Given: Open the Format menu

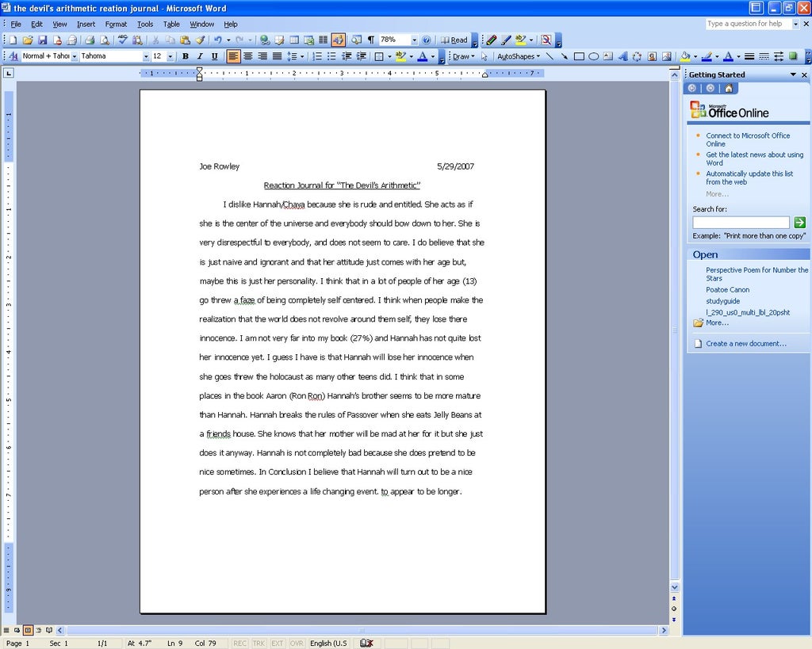Looking at the screenshot, I should 116,24.
